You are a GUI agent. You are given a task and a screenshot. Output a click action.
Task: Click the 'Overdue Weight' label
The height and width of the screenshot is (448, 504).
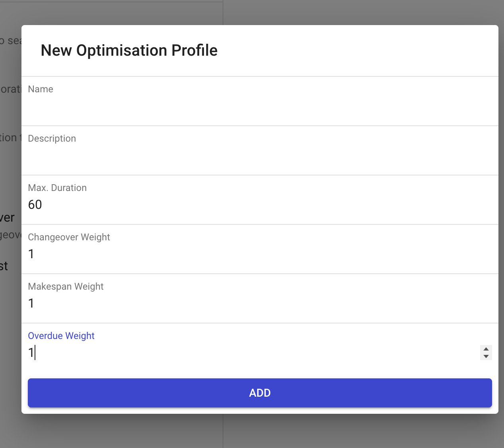pos(61,336)
